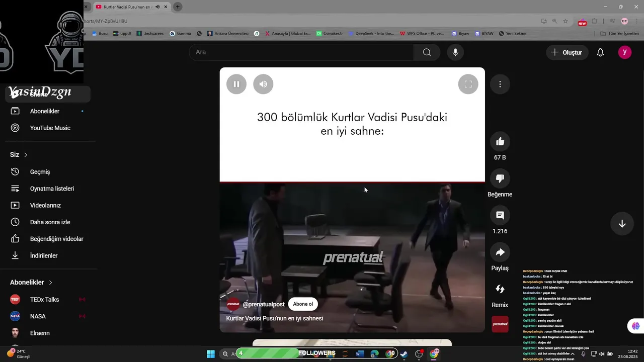Viewport: 644px width, 362px height.
Task: Open Daha sonra izle
Action: tap(48, 222)
